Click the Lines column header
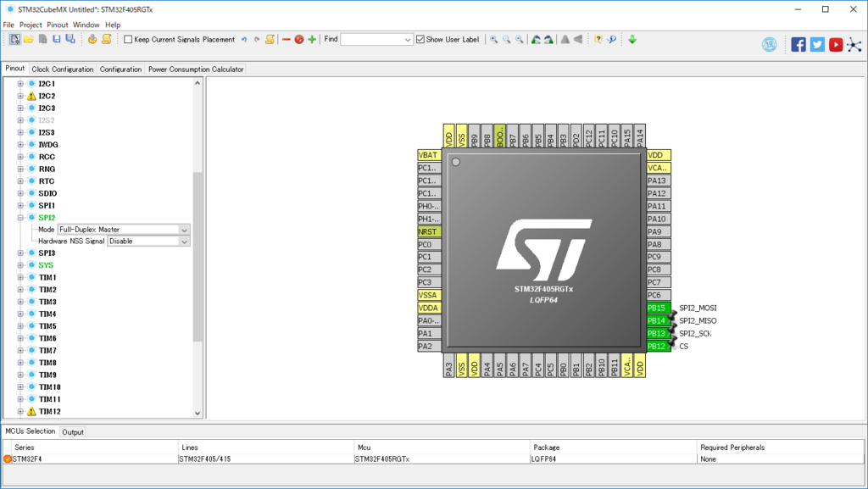Image resolution: width=868 pixels, height=489 pixels. pos(266,447)
